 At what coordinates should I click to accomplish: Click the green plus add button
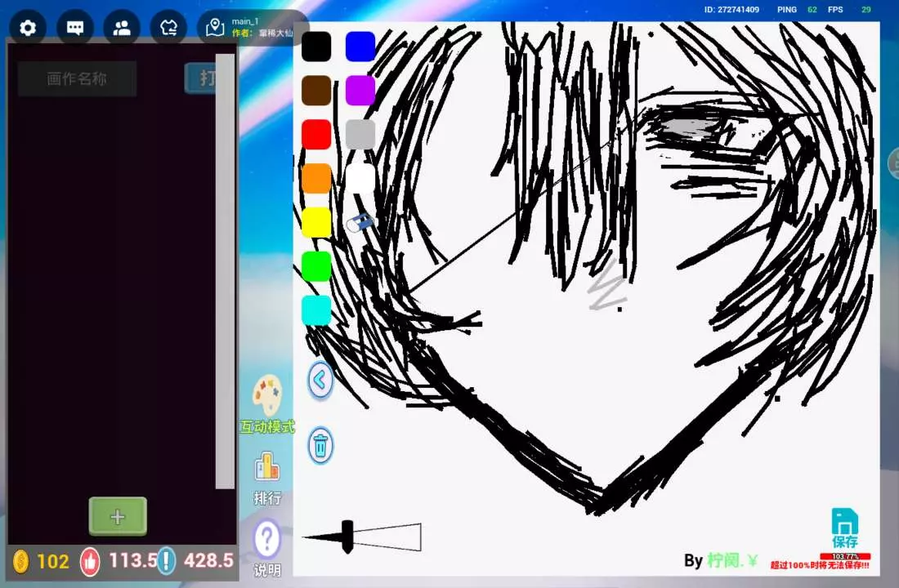point(118,516)
